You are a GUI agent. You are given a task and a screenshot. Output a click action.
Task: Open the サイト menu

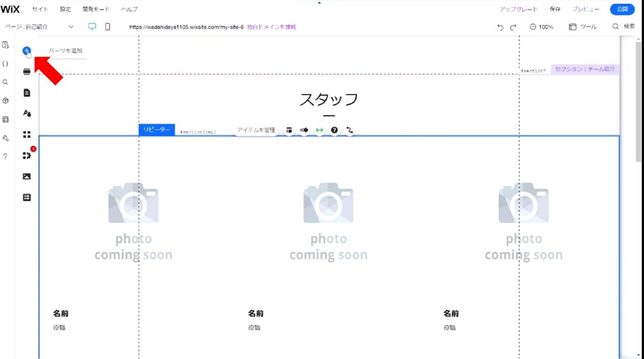40,9
